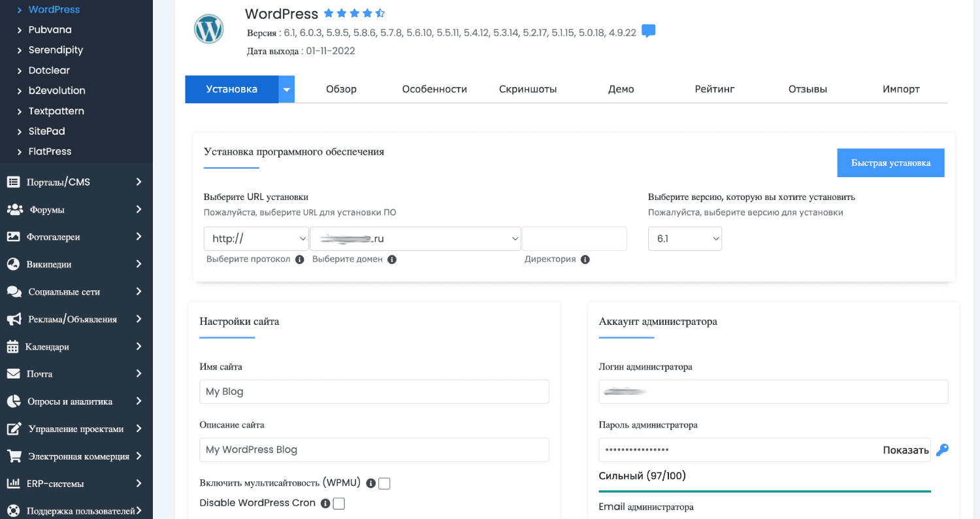This screenshot has height=519, width=980.
Task: Click the Имя сайта field with My Blog
Action: (x=374, y=392)
